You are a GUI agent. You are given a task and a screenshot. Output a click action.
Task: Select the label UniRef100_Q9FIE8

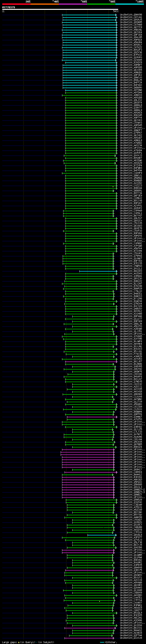point(131,35)
